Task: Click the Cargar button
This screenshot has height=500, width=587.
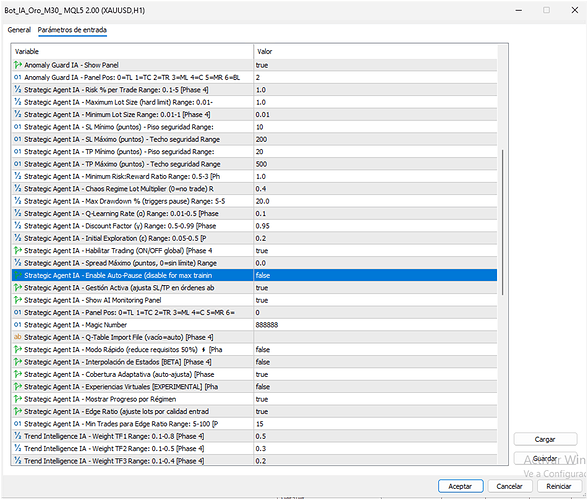Action: tap(545, 439)
